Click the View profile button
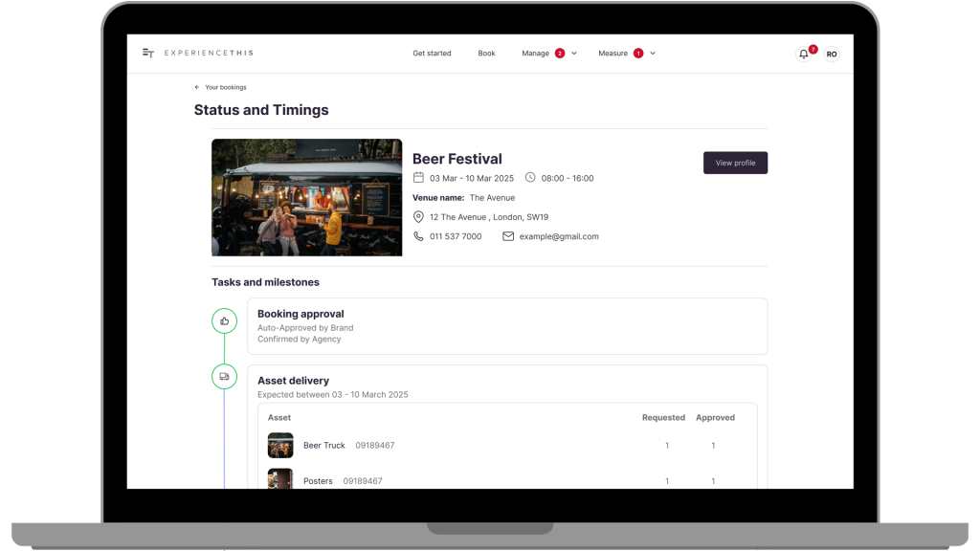Screen dimensions: 980x551 tap(735, 163)
